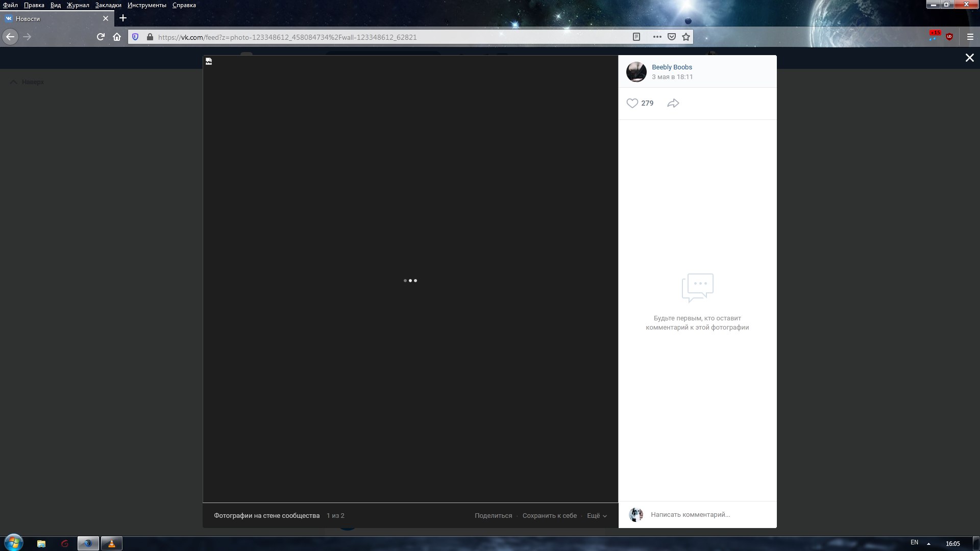Expand the Ещё dropdown menu
980x551 pixels.
[x=597, y=516]
